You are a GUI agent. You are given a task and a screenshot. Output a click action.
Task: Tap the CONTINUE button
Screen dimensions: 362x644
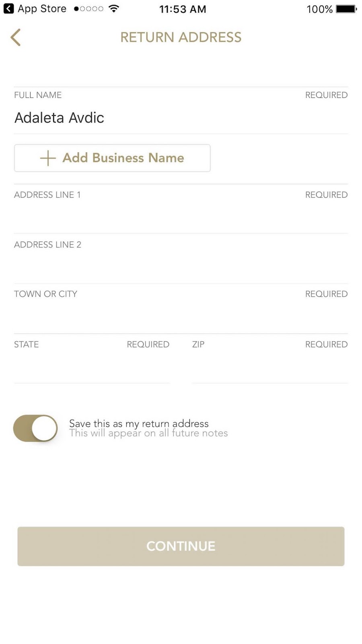[x=181, y=546]
